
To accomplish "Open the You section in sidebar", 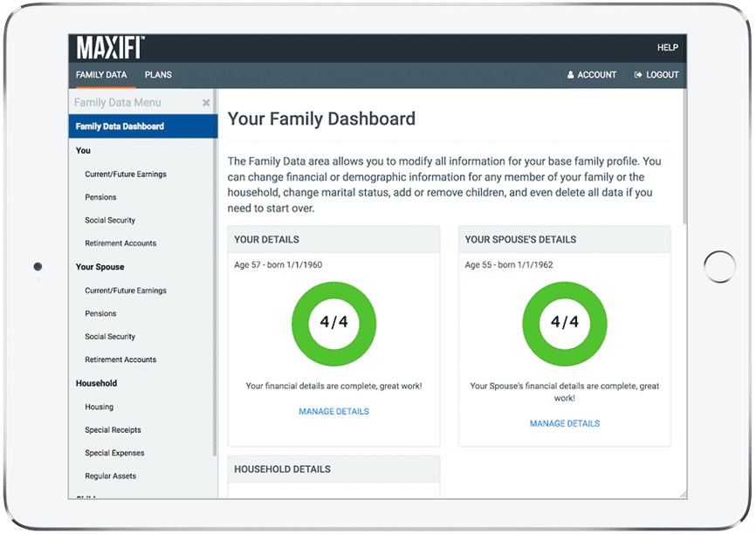I will (x=83, y=150).
